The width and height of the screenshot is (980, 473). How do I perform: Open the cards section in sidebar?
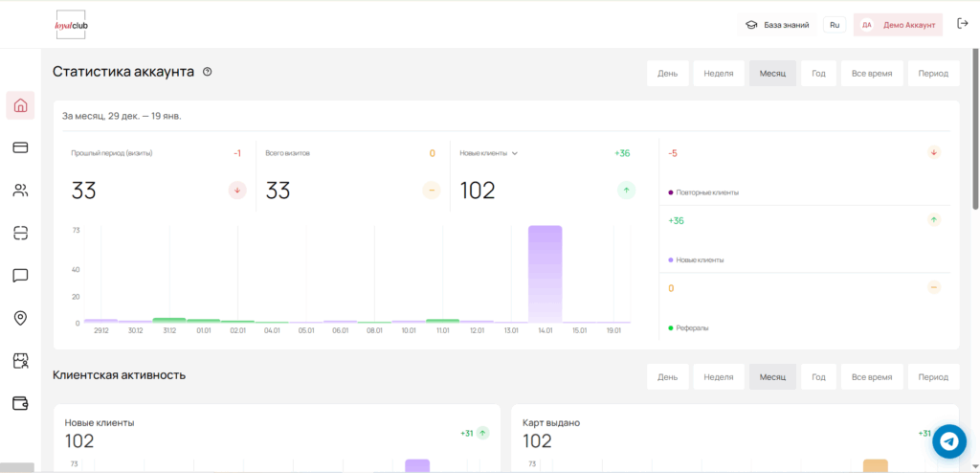[x=20, y=147]
